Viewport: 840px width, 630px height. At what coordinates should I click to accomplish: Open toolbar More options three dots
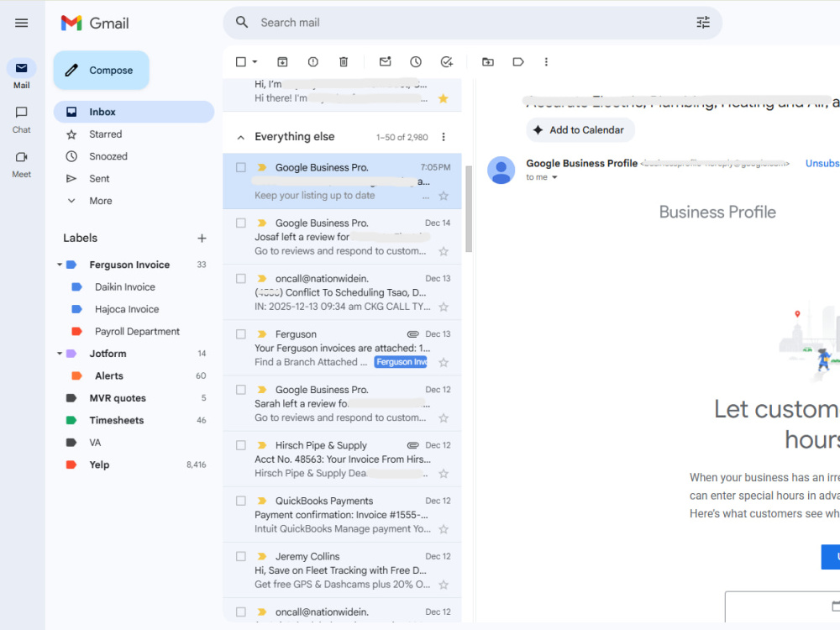tap(546, 62)
